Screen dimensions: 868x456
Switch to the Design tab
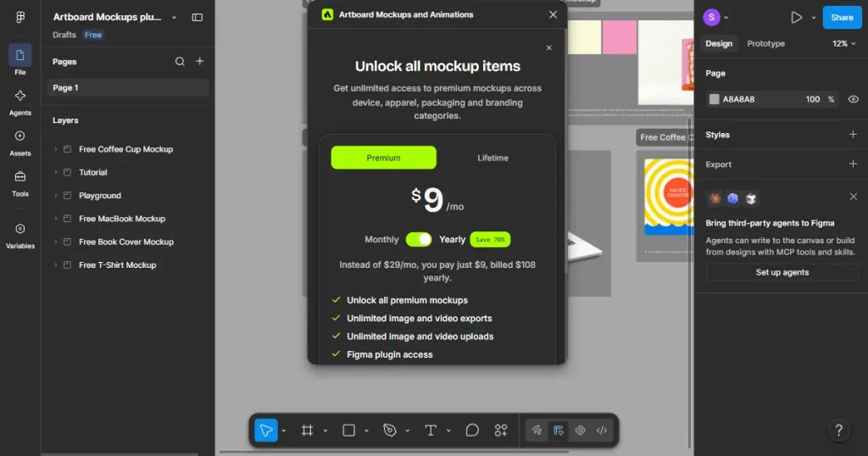coord(719,43)
